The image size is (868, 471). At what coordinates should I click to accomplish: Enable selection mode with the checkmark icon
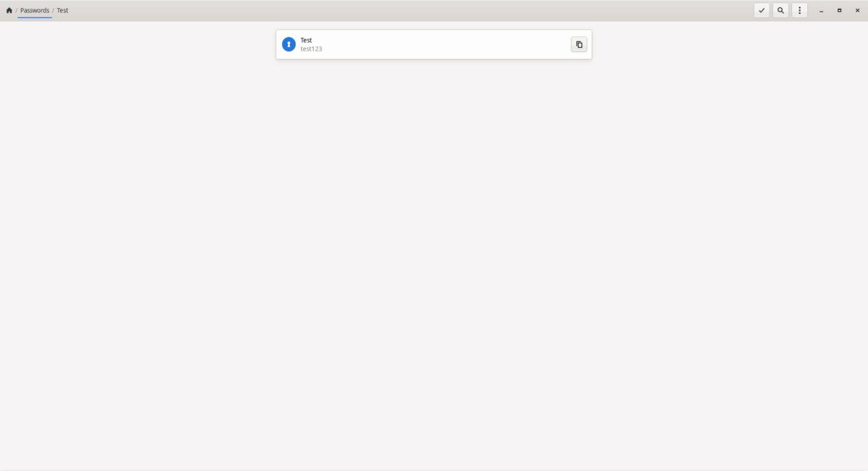pos(762,10)
